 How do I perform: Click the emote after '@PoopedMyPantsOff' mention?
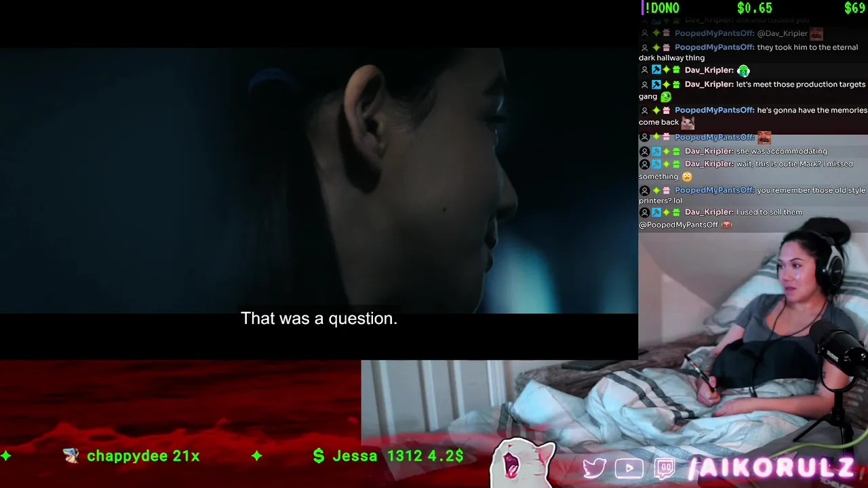click(727, 225)
